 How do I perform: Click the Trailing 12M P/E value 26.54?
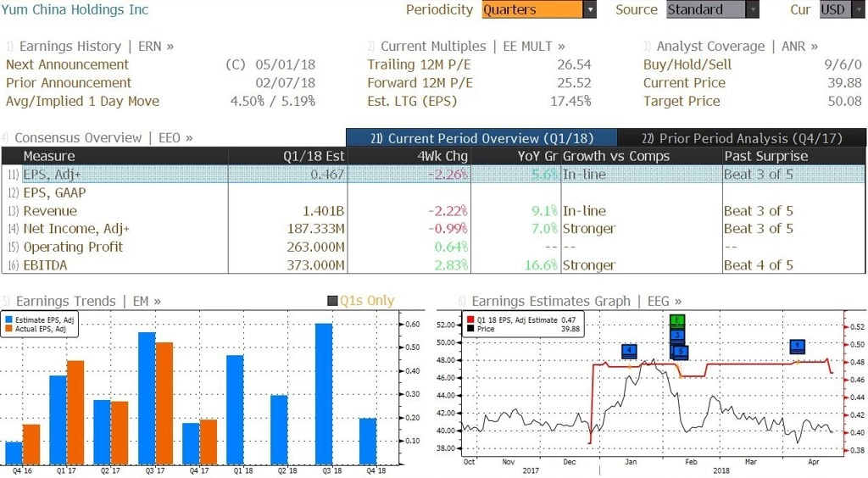pyautogui.click(x=574, y=64)
